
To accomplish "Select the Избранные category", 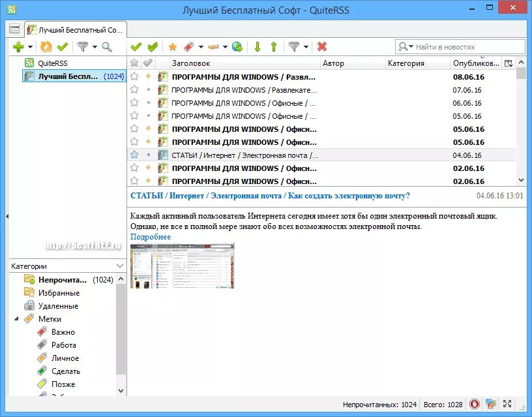I will [x=52, y=293].
